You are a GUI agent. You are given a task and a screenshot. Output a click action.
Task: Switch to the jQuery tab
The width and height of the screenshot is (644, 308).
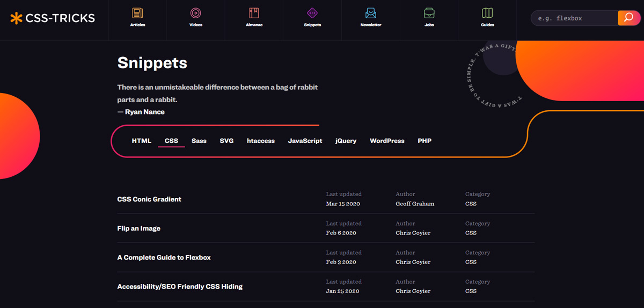pyautogui.click(x=346, y=141)
